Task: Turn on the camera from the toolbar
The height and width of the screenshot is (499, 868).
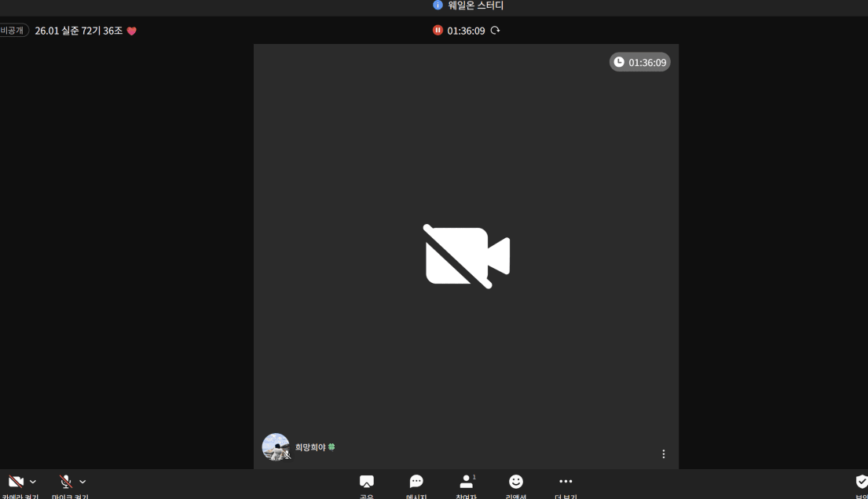Action: click(x=16, y=482)
